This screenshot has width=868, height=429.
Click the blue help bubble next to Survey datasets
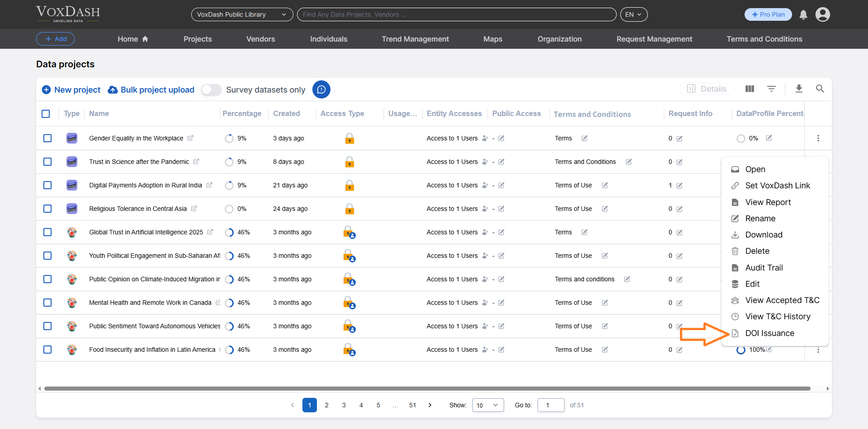(321, 89)
